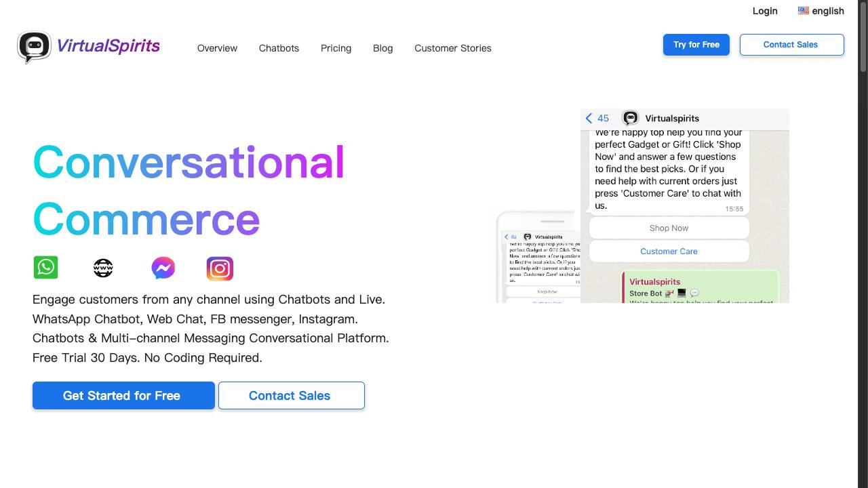The height and width of the screenshot is (488, 868).
Task: Click the 'WhatsApp Chatbot, Web Chat' text line
Action: [195, 319]
